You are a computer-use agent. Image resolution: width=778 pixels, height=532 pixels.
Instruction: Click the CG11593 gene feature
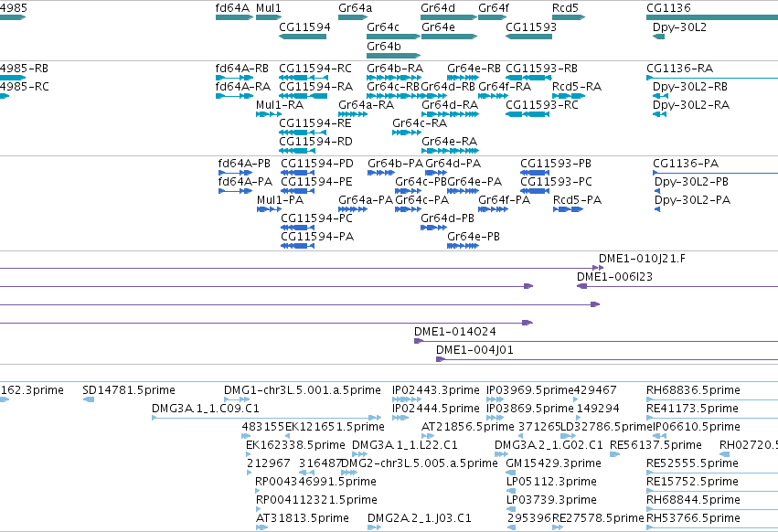point(529,37)
